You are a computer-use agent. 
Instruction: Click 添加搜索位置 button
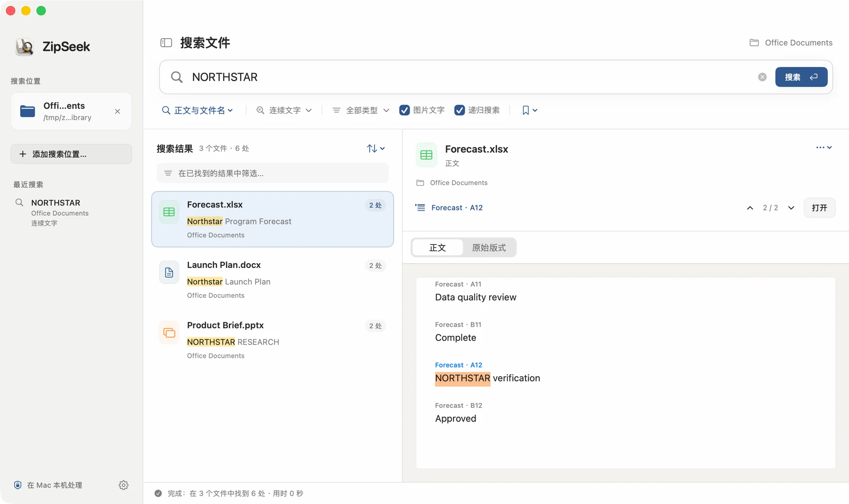coord(71,154)
